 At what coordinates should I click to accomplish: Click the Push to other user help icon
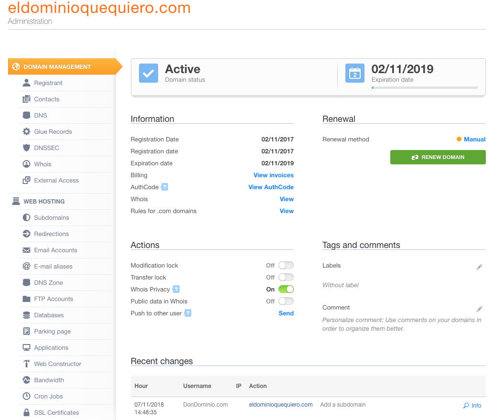click(188, 313)
